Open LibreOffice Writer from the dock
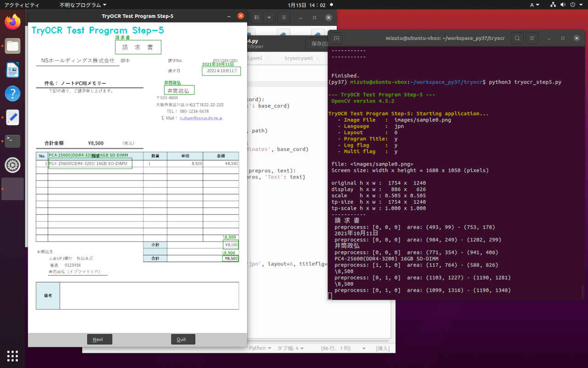 (x=12, y=70)
